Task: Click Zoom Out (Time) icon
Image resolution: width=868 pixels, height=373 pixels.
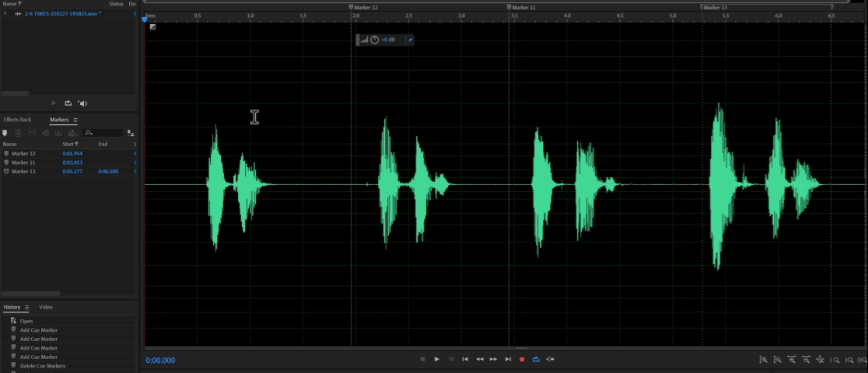Action: pyautogui.click(x=806, y=360)
